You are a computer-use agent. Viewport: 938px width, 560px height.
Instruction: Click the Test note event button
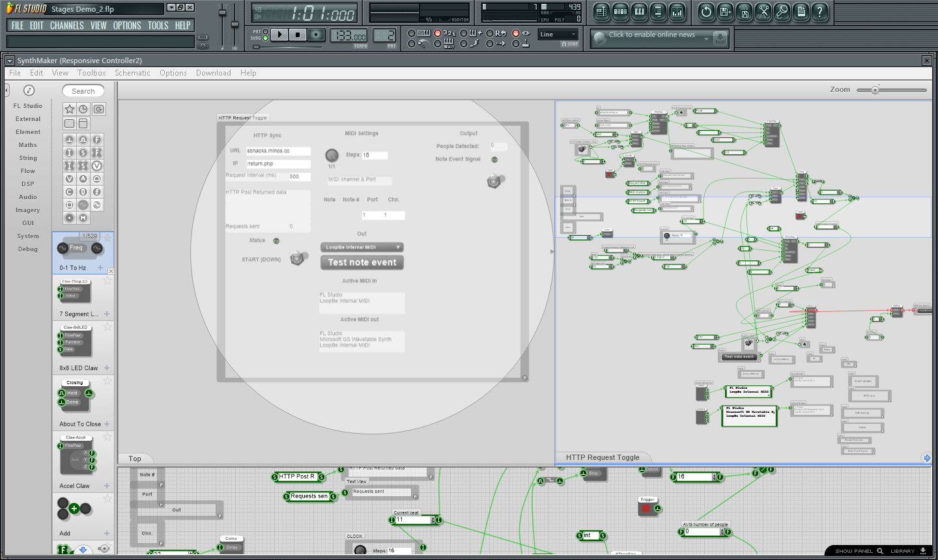tap(362, 262)
